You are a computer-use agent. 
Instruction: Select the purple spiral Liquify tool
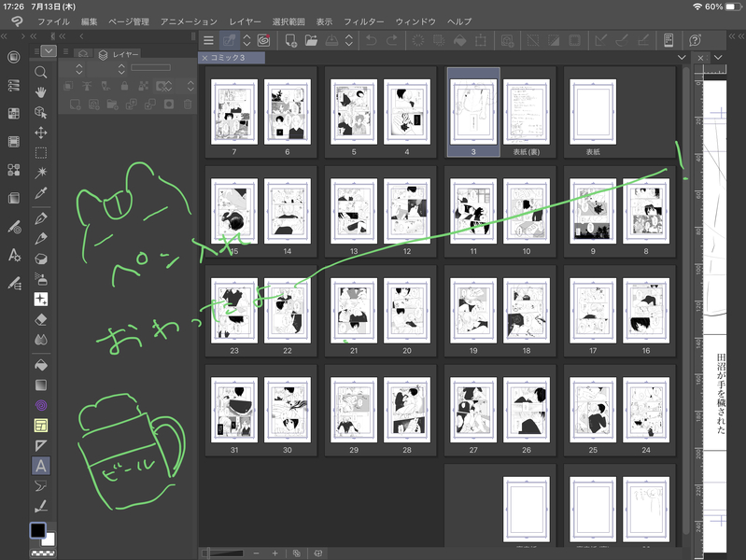pos(41,405)
